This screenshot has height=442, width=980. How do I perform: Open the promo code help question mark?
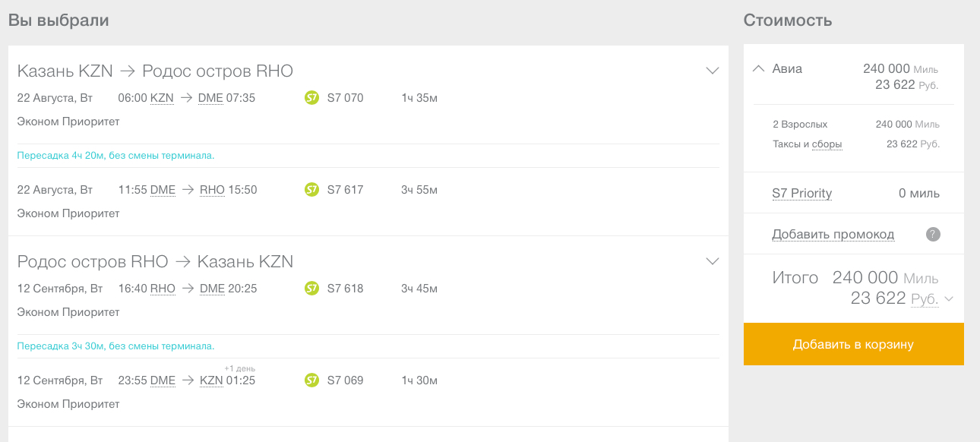[x=933, y=235]
